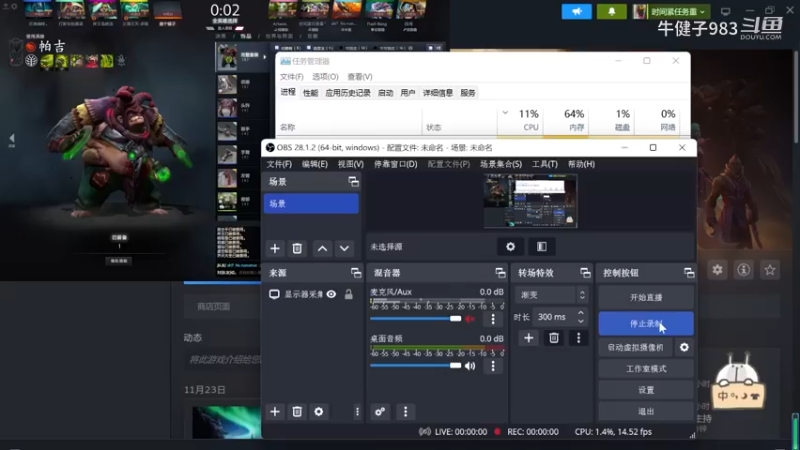
Task: Add a new scene with the plus icon
Action: point(275,248)
